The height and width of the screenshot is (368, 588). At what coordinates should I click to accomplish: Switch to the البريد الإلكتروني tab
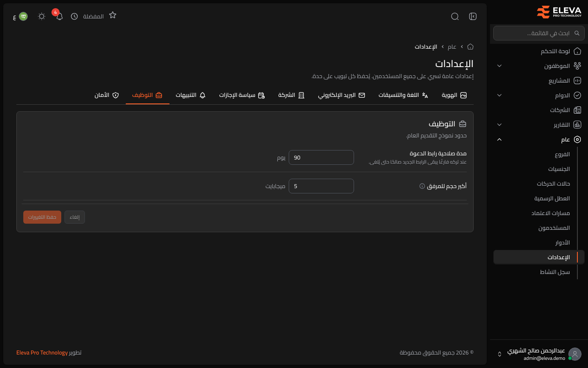(342, 95)
